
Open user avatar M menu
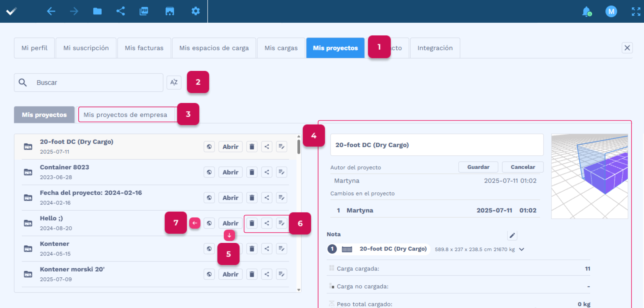[x=611, y=12]
